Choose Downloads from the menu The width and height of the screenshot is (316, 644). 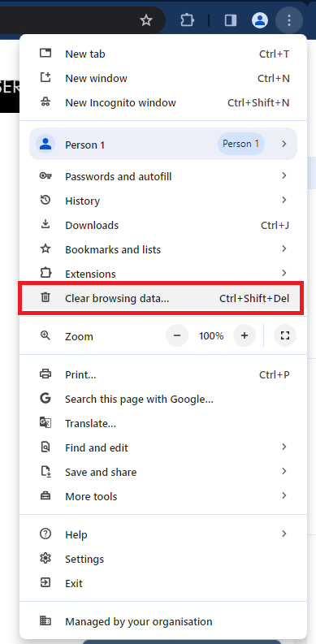[163, 225]
